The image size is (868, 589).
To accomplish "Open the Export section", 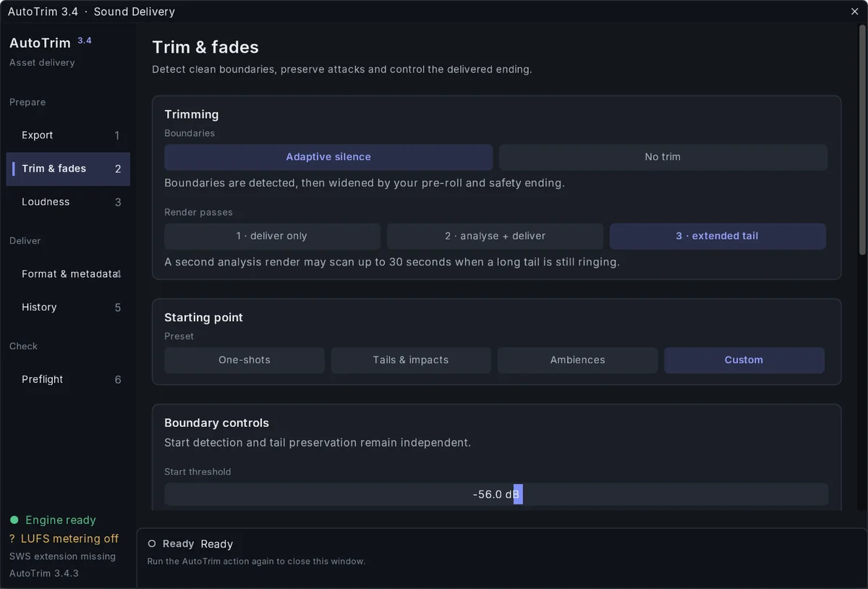I will click(x=68, y=135).
